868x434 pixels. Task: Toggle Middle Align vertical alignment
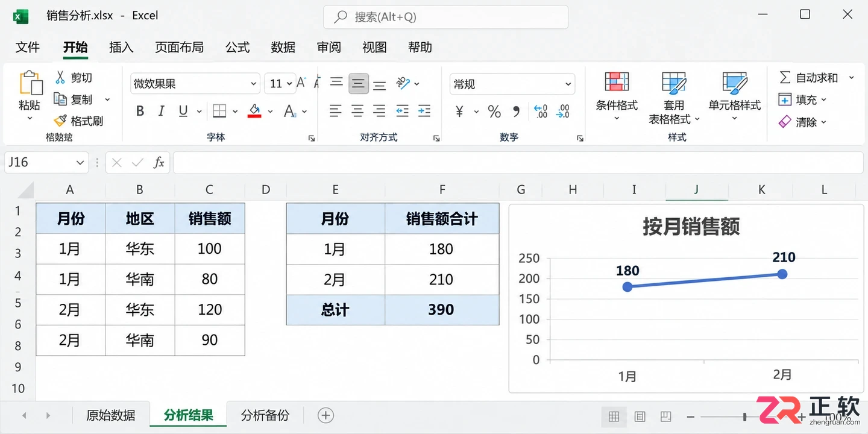click(x=358, y=83)
